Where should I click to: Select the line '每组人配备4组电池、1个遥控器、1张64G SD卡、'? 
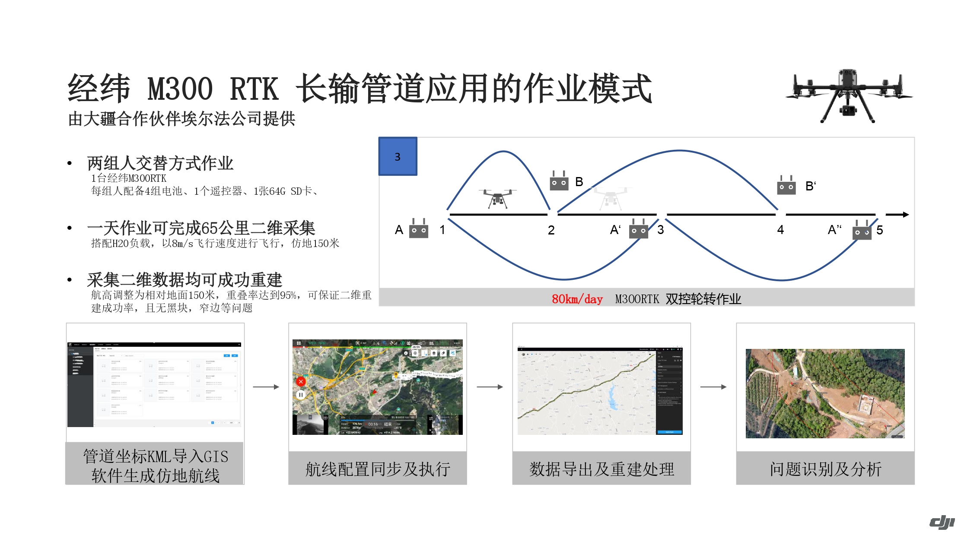(205, 191)
